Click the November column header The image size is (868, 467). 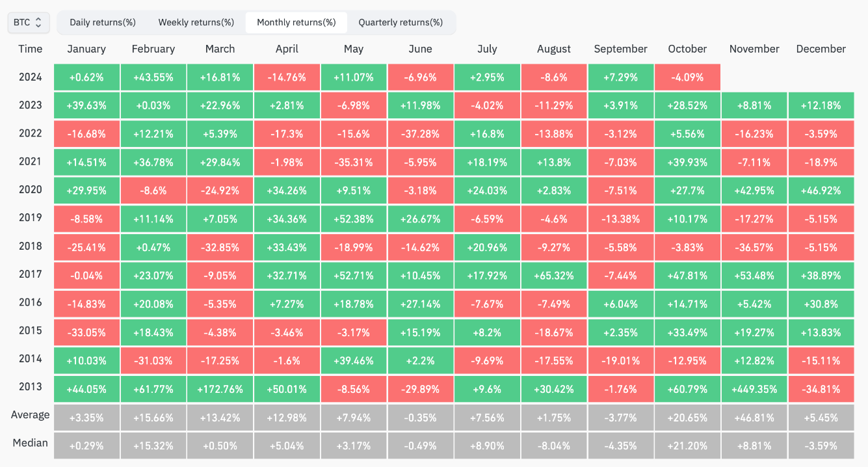click(x=754, y=49)
